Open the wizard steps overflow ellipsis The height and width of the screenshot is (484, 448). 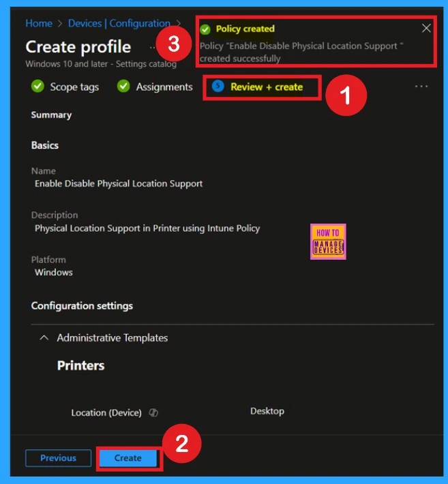coord(421,87)
